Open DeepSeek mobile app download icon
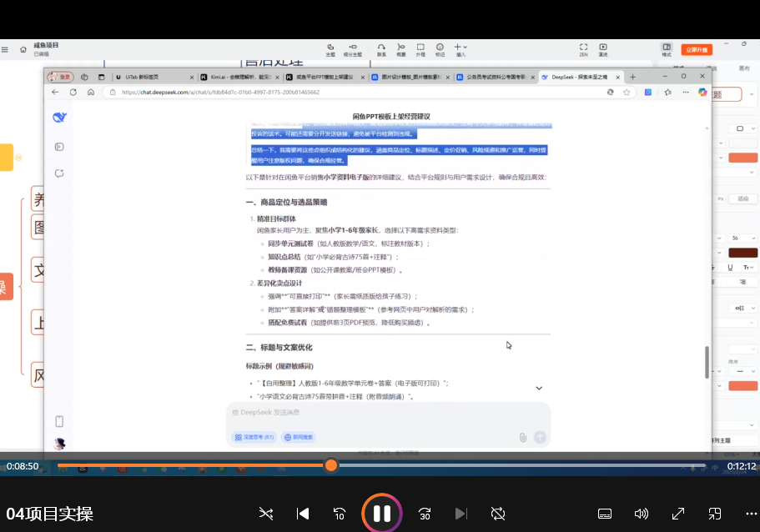The image size is (760, 532). click(x=59, y=421)
